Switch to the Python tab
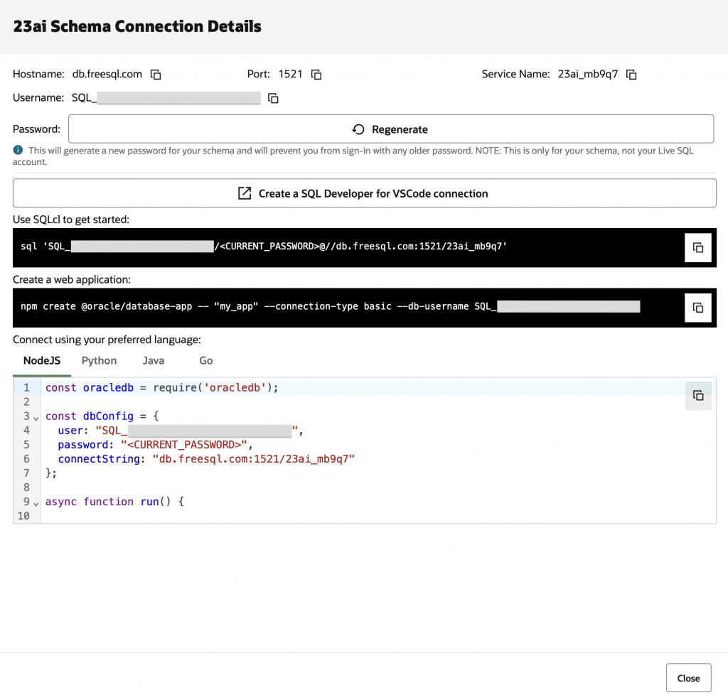The image size is (728, 700). 99,360
